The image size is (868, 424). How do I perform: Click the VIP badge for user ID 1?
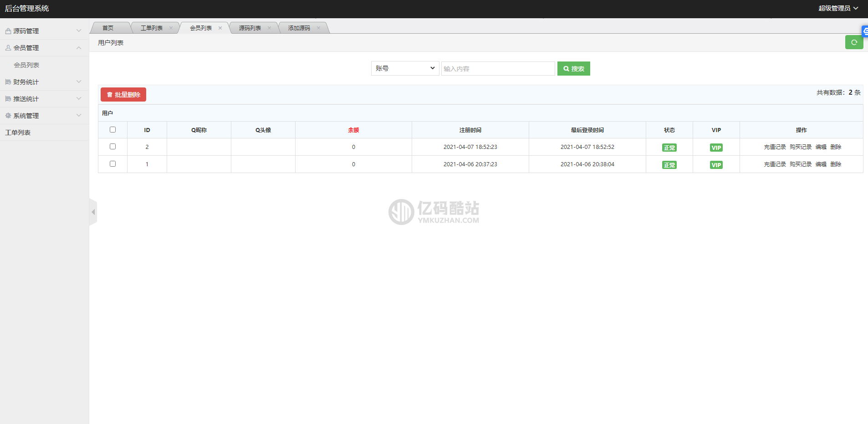coord(716,165)
